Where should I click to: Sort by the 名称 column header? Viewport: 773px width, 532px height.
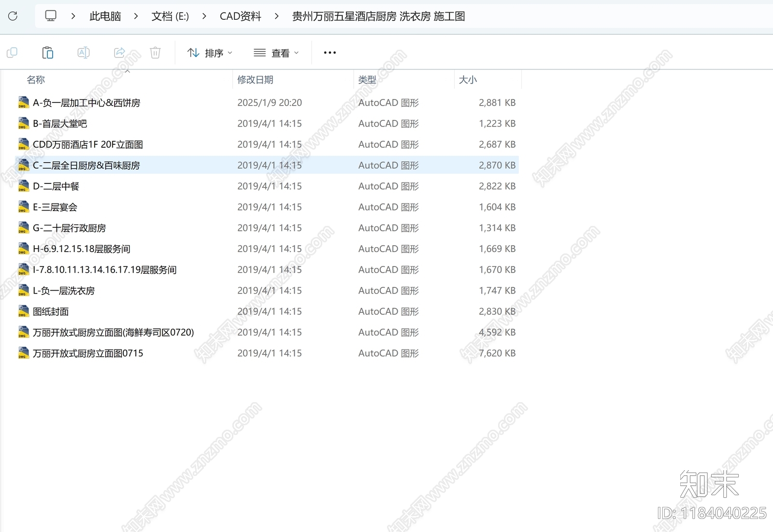pos(36,80)
